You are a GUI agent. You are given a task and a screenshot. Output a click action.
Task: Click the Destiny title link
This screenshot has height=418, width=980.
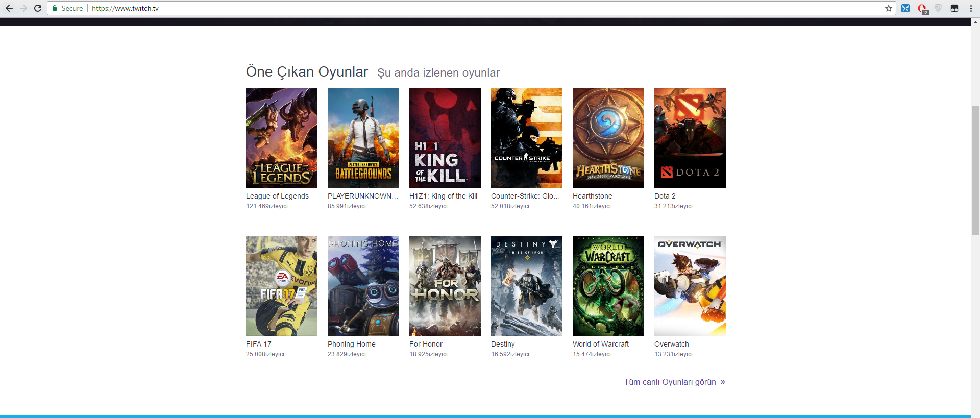click(x=503, y=344)
